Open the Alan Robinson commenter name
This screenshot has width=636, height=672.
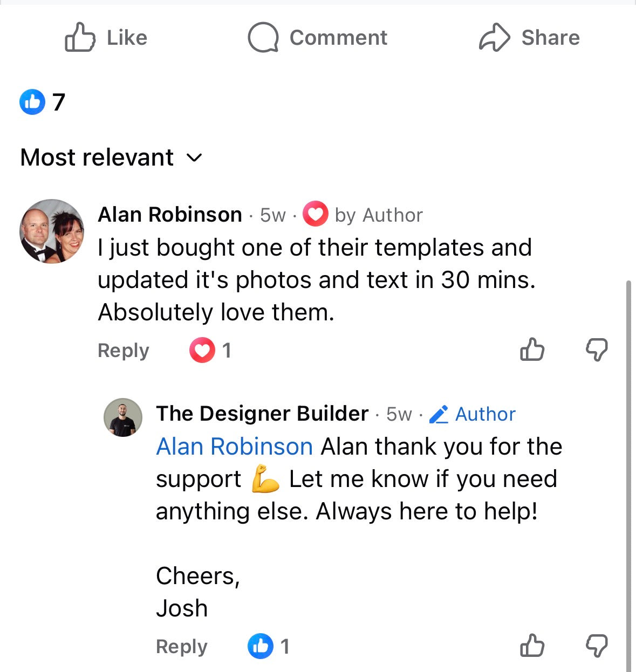pos(169,215)
